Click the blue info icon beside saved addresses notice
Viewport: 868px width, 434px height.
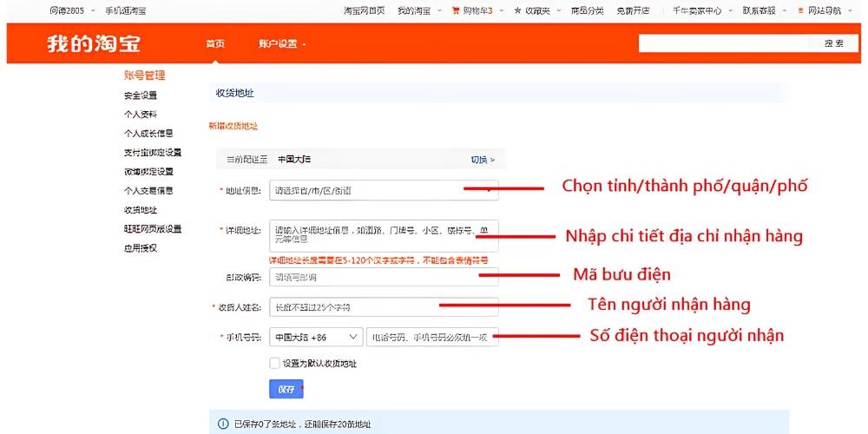[x=223, y=424]
